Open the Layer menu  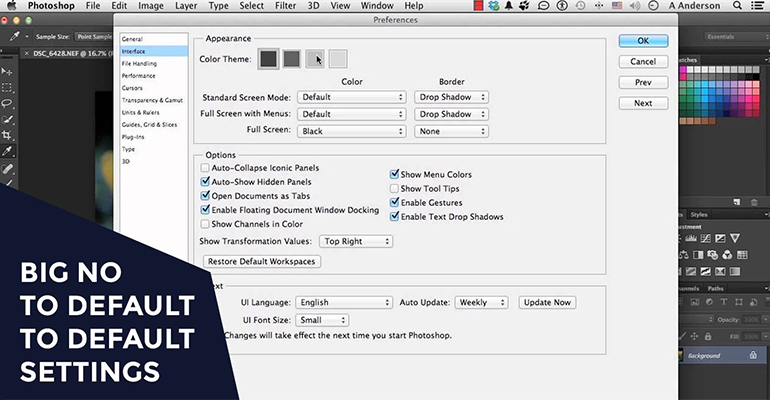coord(186,6)
